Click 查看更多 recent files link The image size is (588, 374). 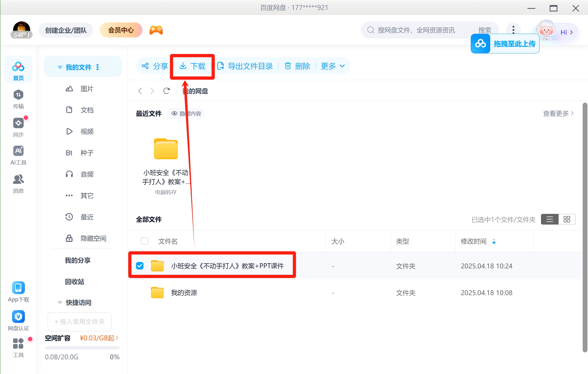coord(558,113)
